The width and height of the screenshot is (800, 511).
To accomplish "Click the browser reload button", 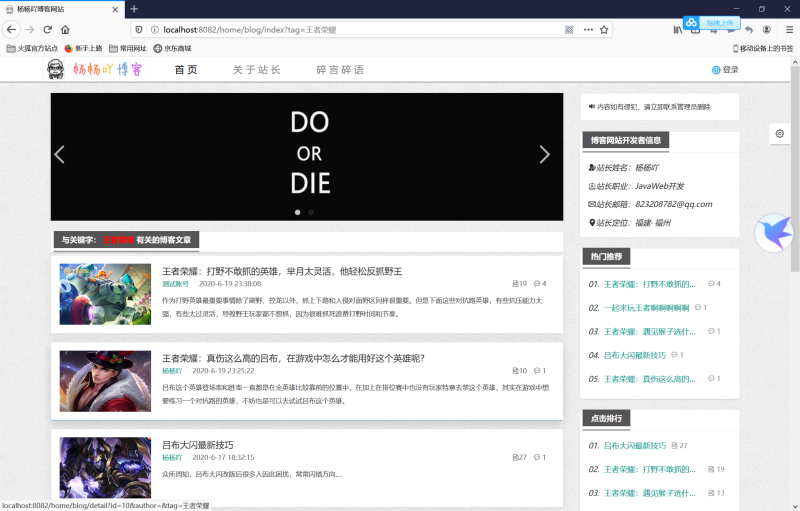I will click(47, 30).
